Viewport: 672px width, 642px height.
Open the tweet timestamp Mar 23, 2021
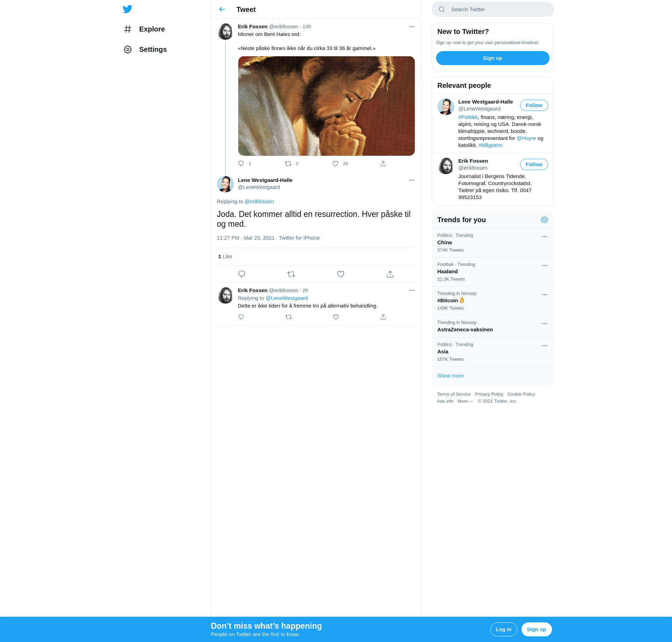tap(246, 238)
